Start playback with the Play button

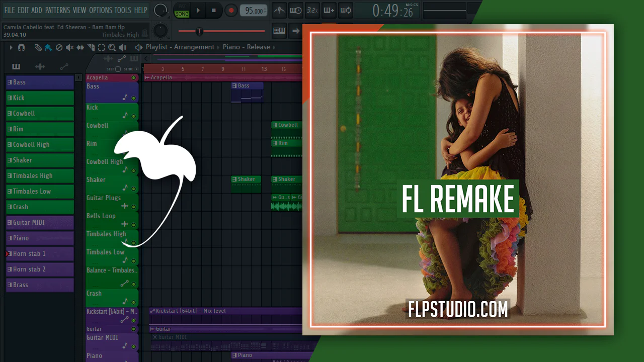pos(198,10)
